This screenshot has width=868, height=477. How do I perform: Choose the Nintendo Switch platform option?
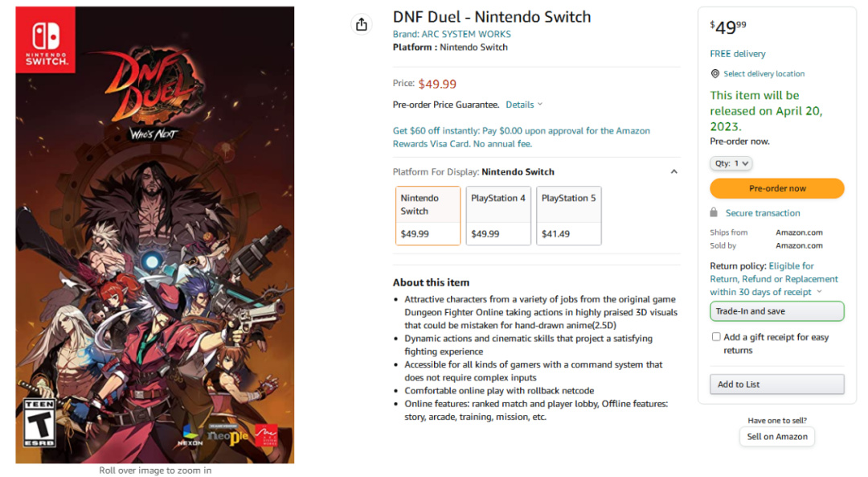(x=428, y=216)
